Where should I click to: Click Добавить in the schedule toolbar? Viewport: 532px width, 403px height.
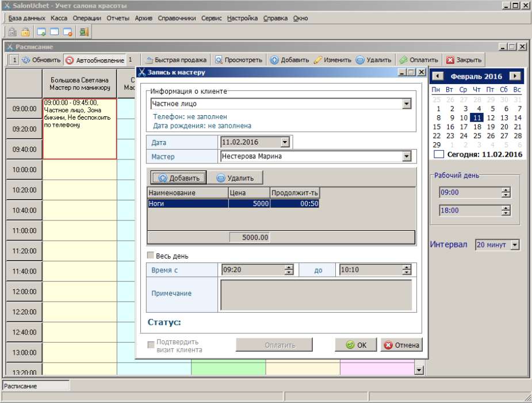coord(290,60)
